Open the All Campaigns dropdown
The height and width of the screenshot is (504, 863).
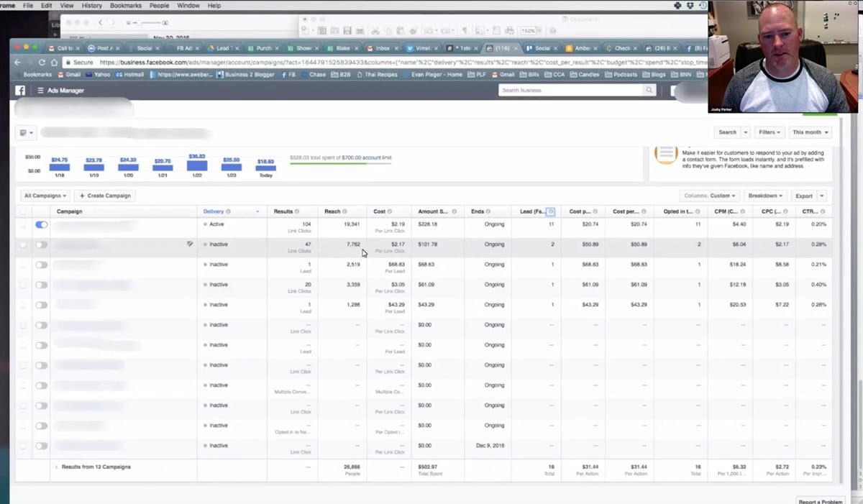tap(45, 196)
